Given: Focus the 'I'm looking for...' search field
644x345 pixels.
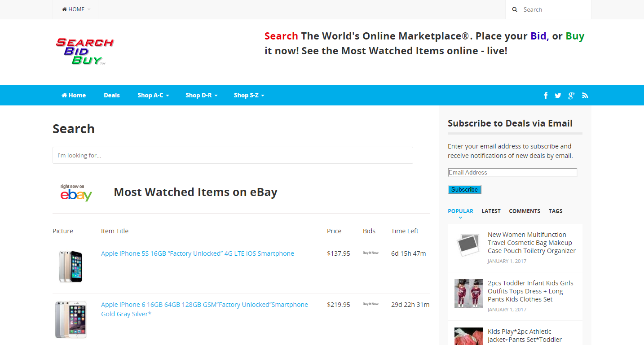Looking at the screenshot, I should [233, 155].
